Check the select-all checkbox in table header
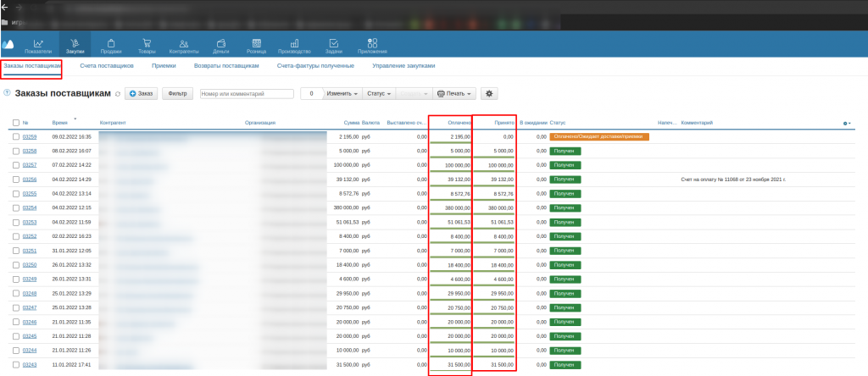Image resolution: width=868 pixels, height=376 pixels. (x=16, y=123)
